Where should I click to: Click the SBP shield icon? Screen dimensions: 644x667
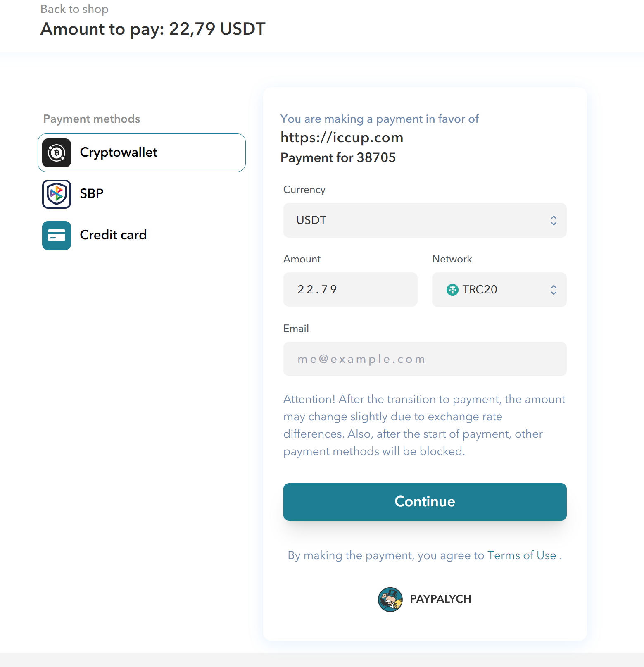coord(57,194)
